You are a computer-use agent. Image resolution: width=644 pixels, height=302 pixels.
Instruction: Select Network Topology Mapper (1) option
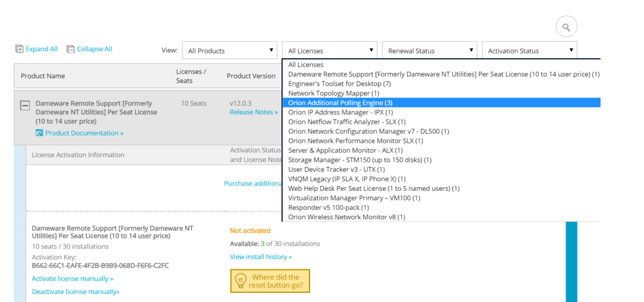[x=333, y=93]
